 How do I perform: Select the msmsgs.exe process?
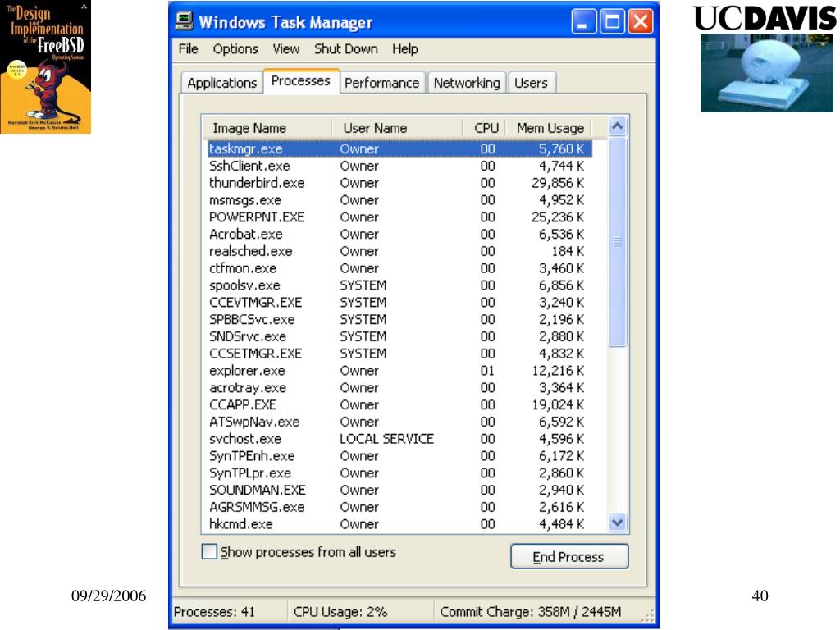tap(399, 200)
